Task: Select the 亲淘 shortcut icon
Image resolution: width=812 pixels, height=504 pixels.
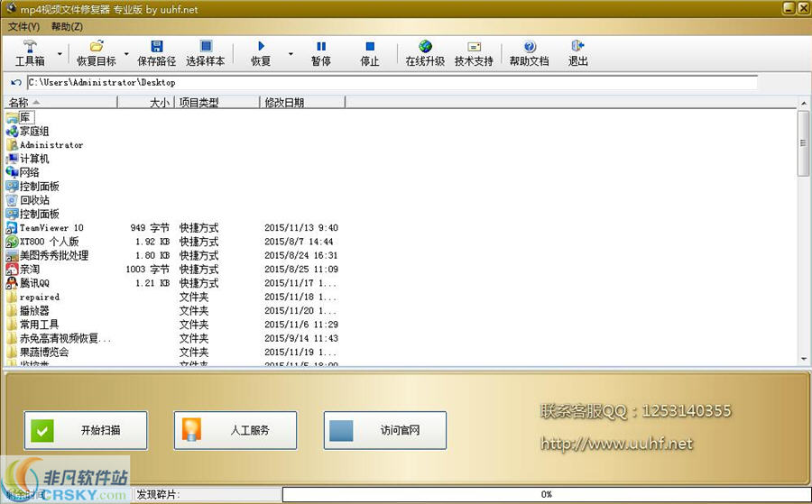Action: click(12, 269)
